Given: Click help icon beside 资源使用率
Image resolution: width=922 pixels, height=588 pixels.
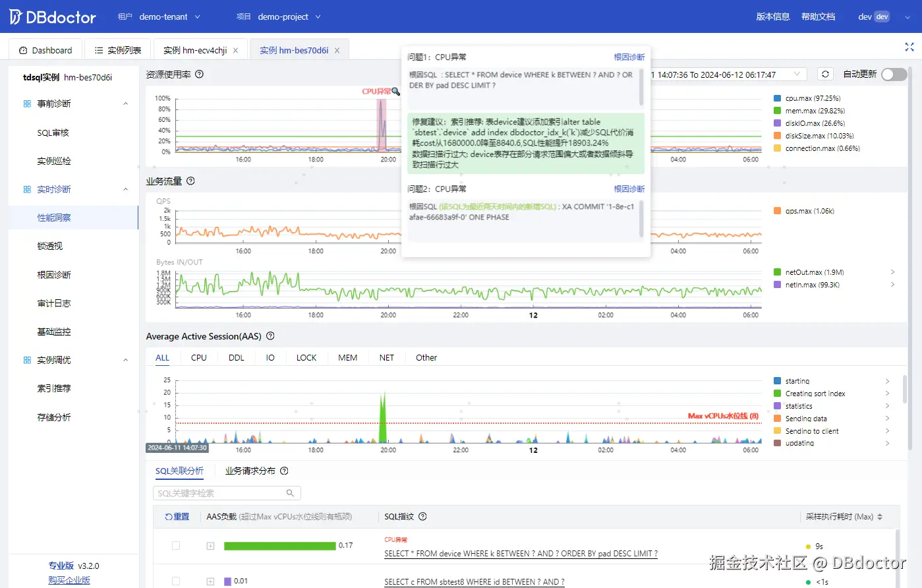Looking at the screenshot, I should click(x=200, y=74).
